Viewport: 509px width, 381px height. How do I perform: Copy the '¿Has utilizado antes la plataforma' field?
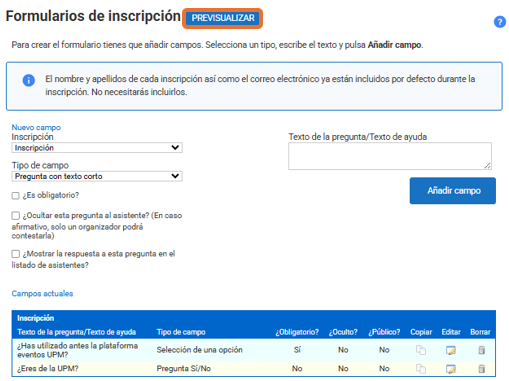point(421,350)
